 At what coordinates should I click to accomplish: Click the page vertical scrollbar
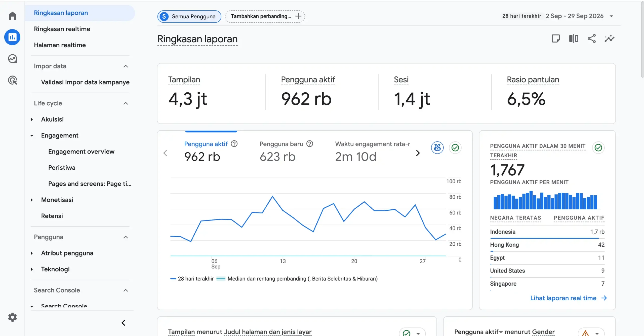tap(642, 40)
